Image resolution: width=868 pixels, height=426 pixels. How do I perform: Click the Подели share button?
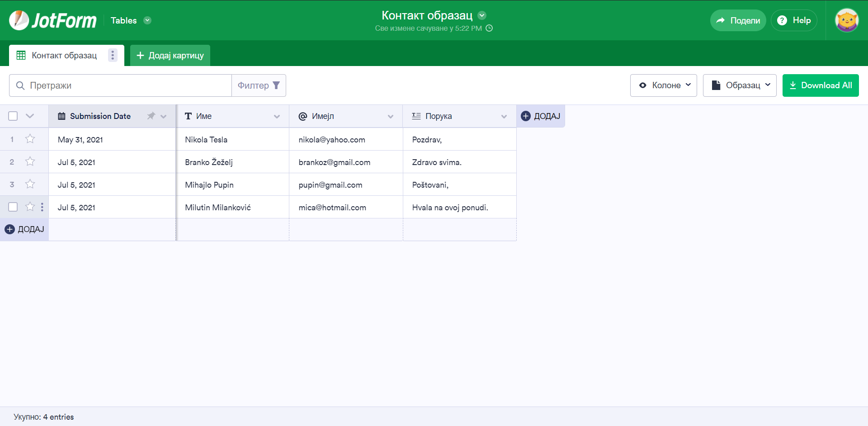point(738,20)
